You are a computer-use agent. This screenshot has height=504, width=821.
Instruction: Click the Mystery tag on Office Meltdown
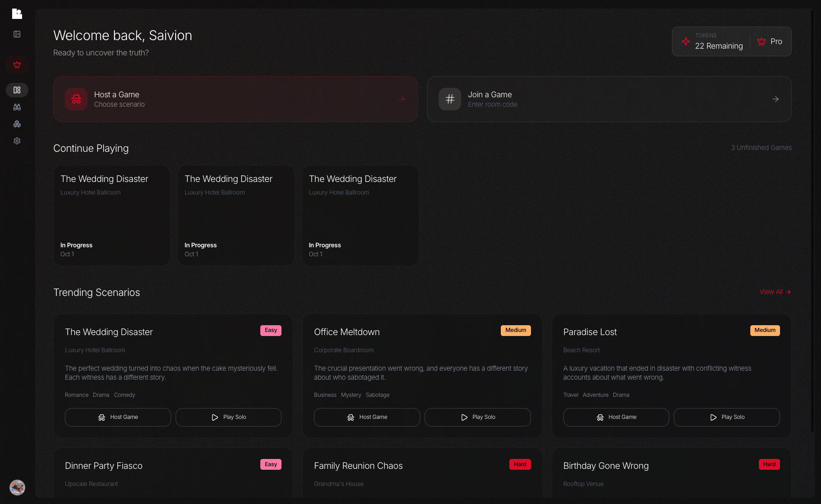pyautogui.click(x=351, y=395)
